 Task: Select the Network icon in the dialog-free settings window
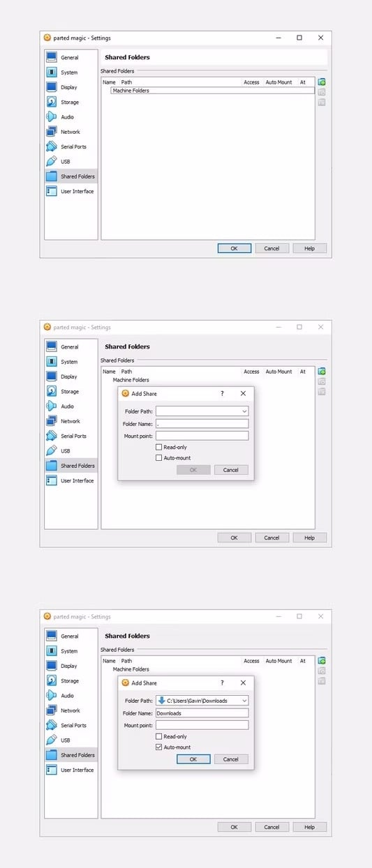point(51,132)
